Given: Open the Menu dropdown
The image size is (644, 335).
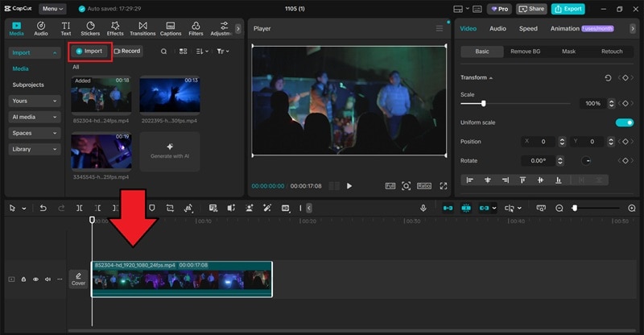Looking at the screenshot, I should click(x=52, y=9).
